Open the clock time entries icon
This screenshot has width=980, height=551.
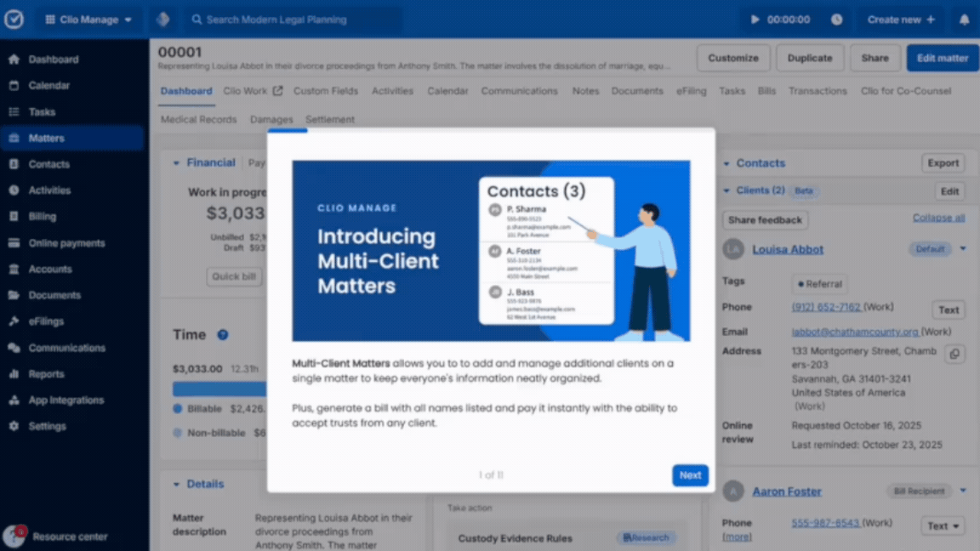pyautogui.click(x=836, y=20)
